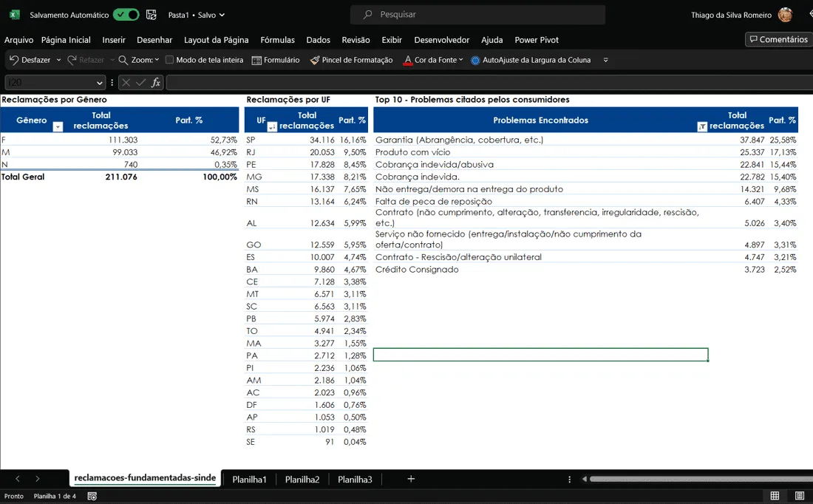Viewport: 813px width, 504px height.
Task: Add a new sheet with plus icon
Action: (x=411, y=479)
